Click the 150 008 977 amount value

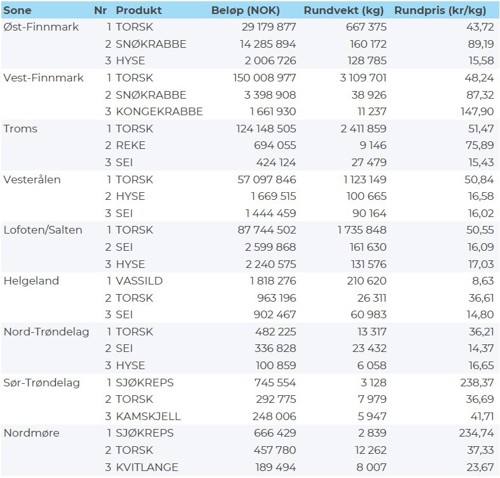tap(264, 78)
